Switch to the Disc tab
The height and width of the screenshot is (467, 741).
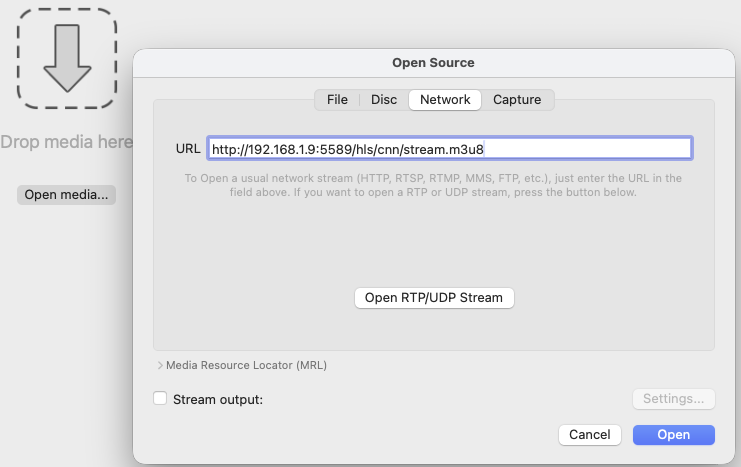[384, 100]
